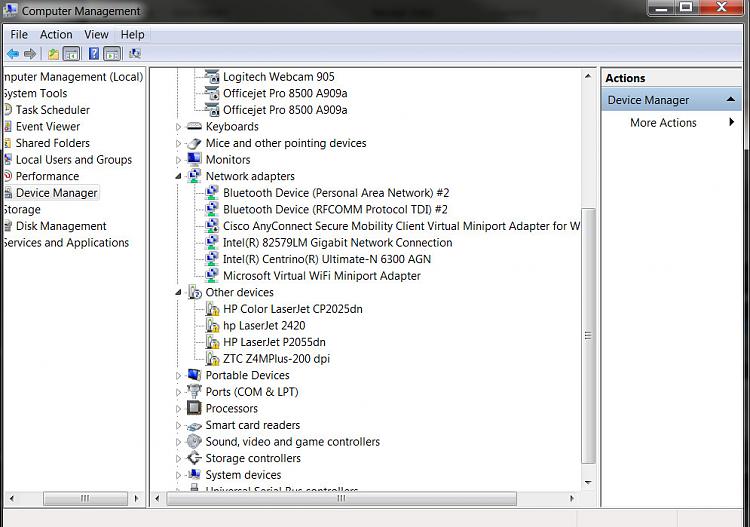Click the Ports (COM & LPT) icon
Screen dimensions: 750x527
point(194,392)
